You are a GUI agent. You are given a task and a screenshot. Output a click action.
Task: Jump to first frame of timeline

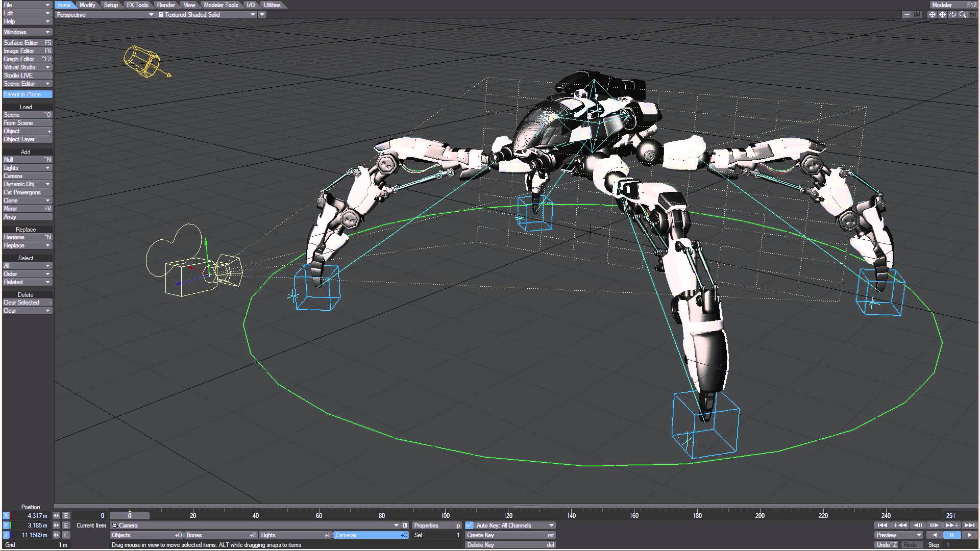click(x=881, y=525)
